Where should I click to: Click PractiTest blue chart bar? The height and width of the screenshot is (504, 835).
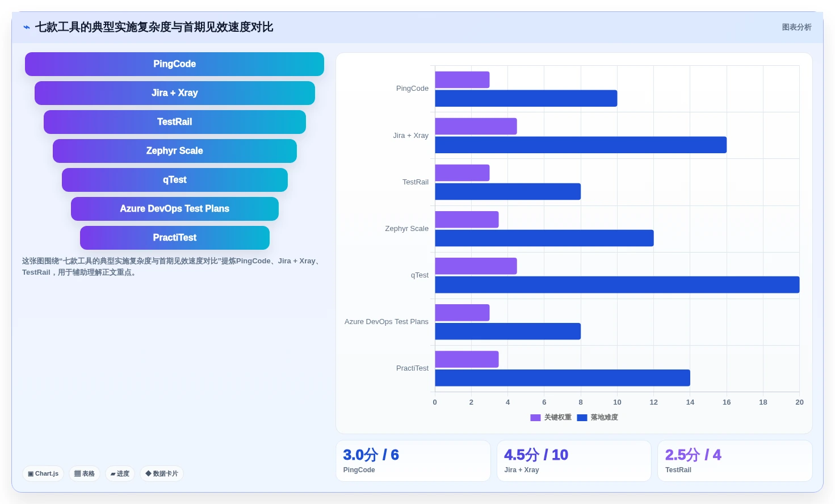[563, 378]
